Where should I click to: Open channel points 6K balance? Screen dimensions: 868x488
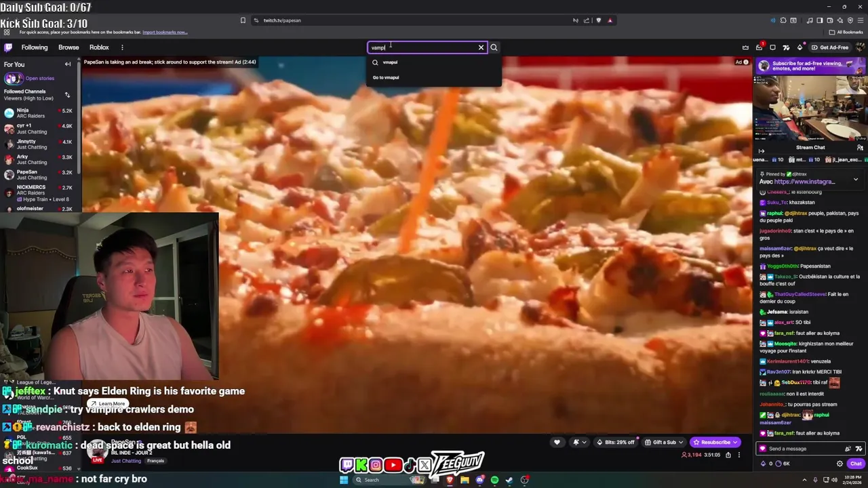click(783, 464)
